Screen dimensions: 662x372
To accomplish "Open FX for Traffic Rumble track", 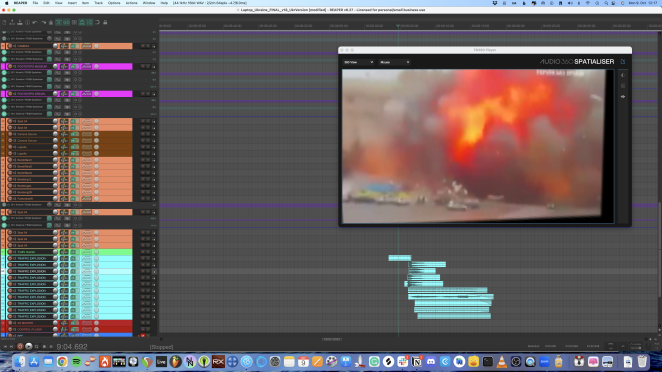I will pos(74,252).
